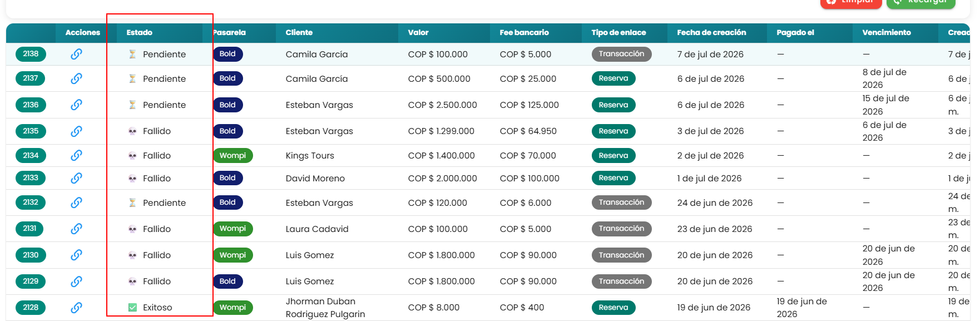Sort by the Fecha de creación column header
The width and height of the screenshot is (980, 321).
[x=711, y=33]
